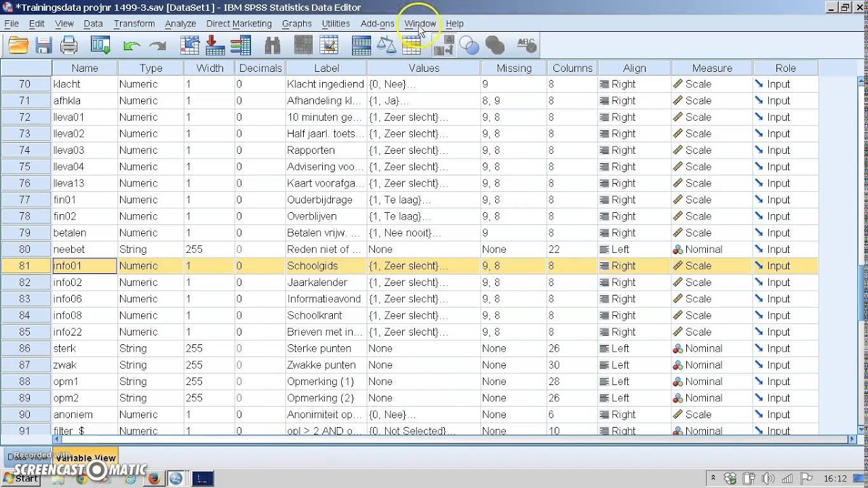Click the Missing cell of fin02

tap(514, 216)
